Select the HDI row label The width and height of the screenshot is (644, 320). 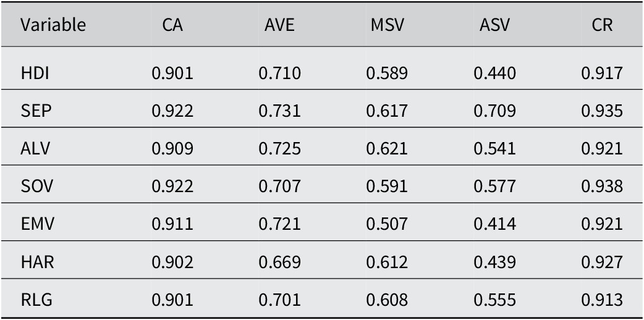point(35,74)
